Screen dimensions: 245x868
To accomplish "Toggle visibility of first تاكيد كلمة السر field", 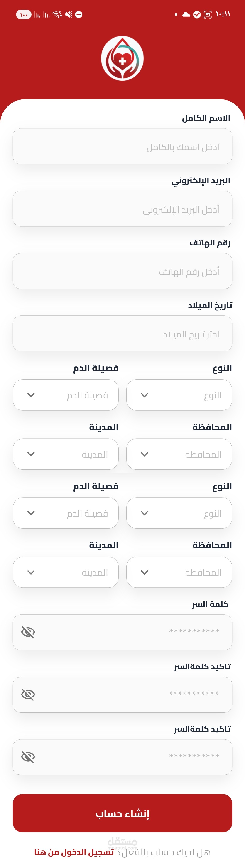I will click(28, 695).
